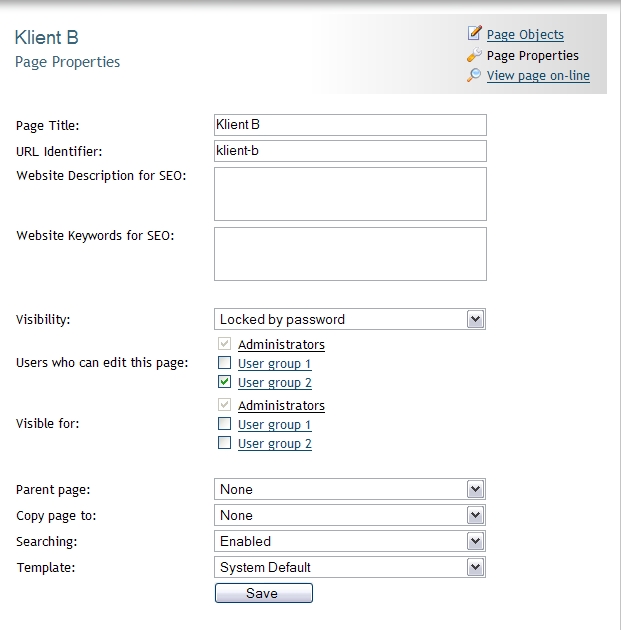This screenshot has height=630, width=621.
Task: Click into the URL Identifier field
Action: (350, 151)
